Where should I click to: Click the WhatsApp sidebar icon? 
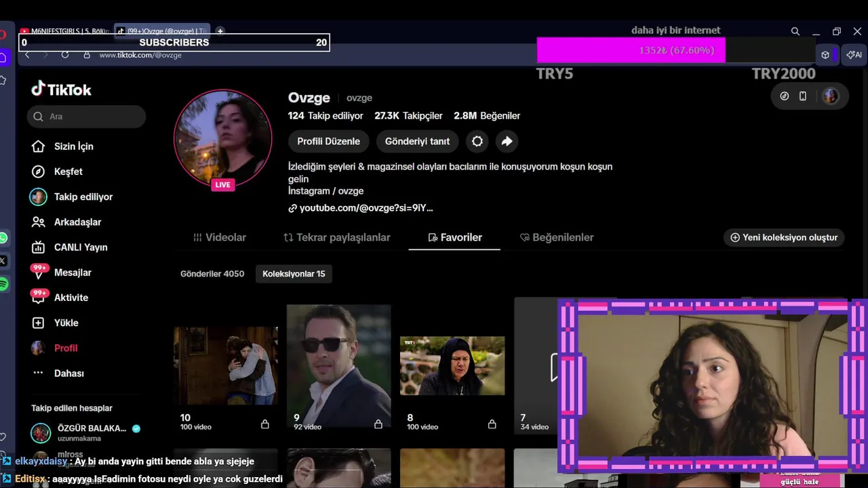pyautogui.click(x=3, y=238)
